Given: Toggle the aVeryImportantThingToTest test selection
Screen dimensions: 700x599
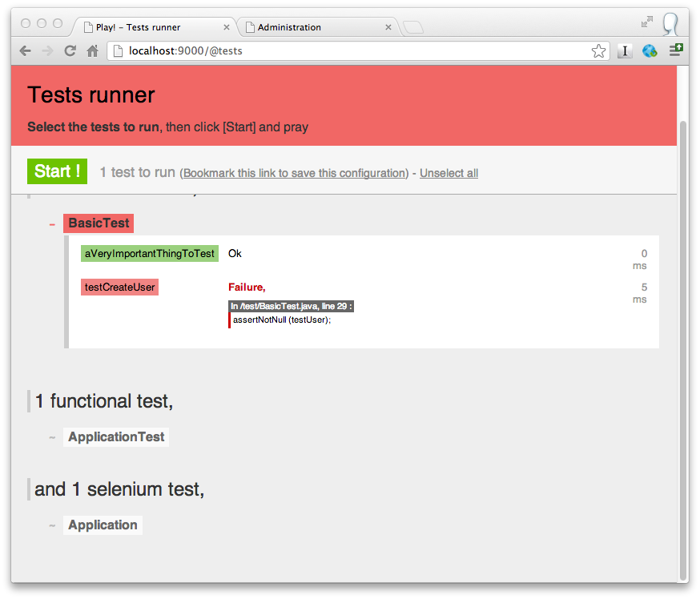Looking at the screenshot, I should [x=150, y=254].
